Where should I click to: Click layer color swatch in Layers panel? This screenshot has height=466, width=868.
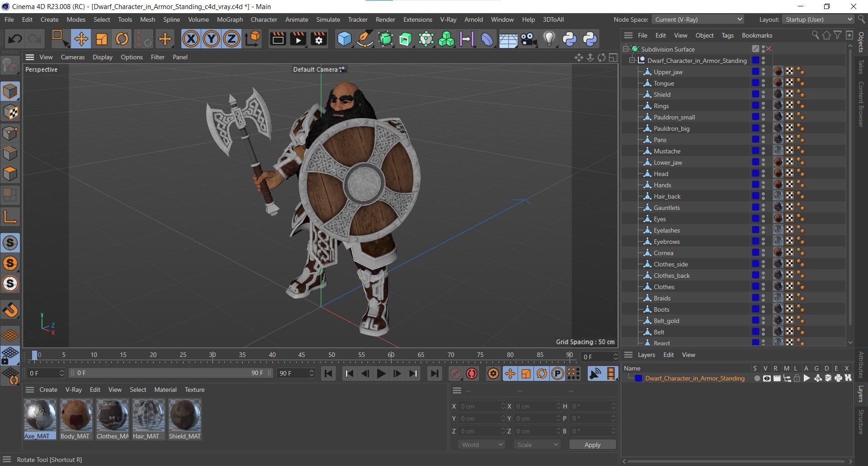pyautogui.click(x=638, y=378)
